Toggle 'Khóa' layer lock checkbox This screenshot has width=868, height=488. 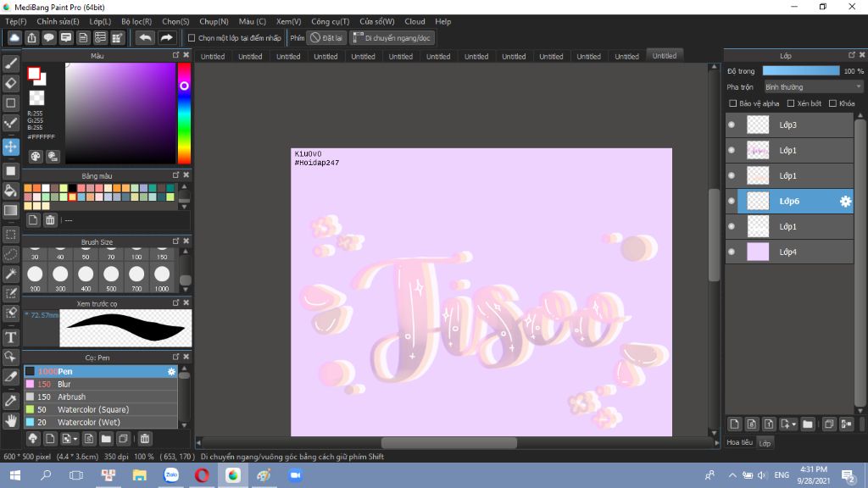pos(832,103)
